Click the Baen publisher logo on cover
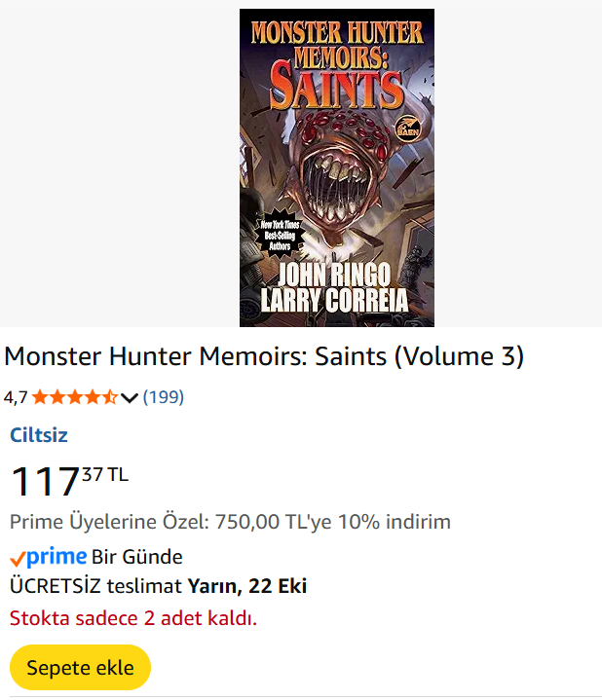This screenshot has width=602, height=700. click(x=405, y=127)
